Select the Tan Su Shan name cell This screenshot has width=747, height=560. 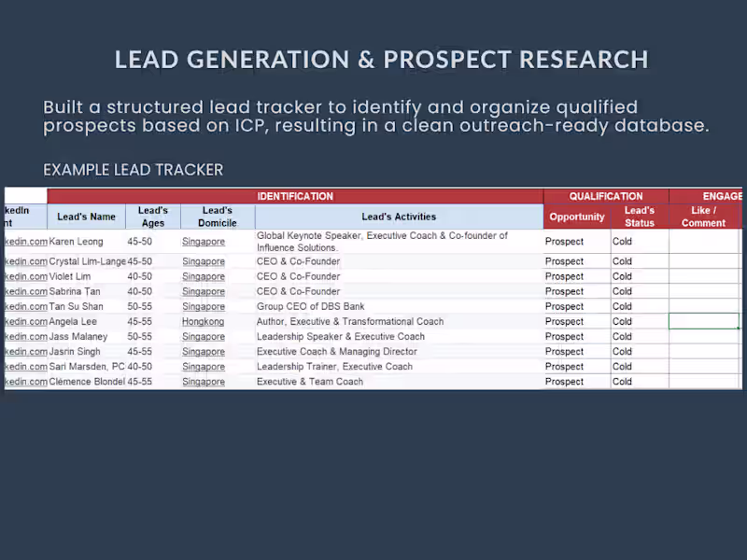tap(86, 306)
